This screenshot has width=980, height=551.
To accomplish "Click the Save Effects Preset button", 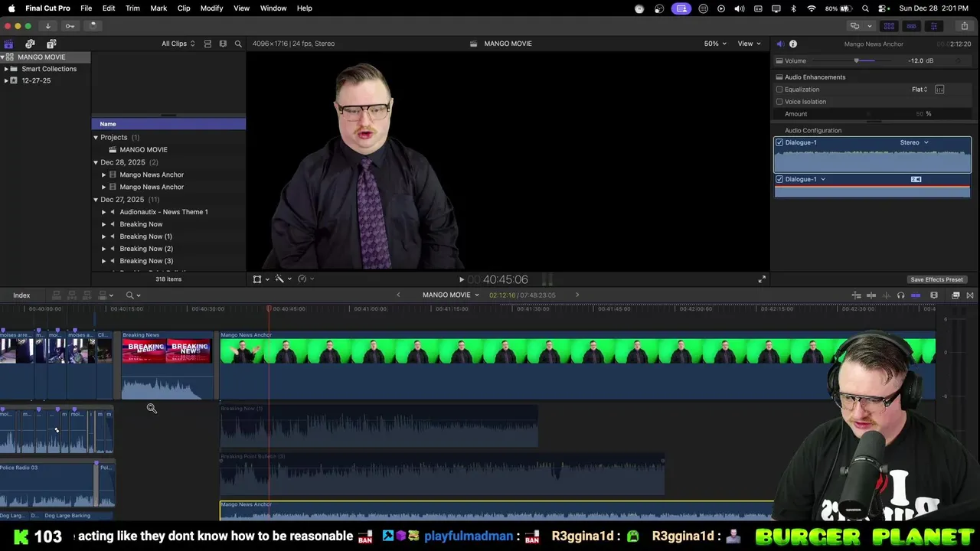I will [936, 279].
